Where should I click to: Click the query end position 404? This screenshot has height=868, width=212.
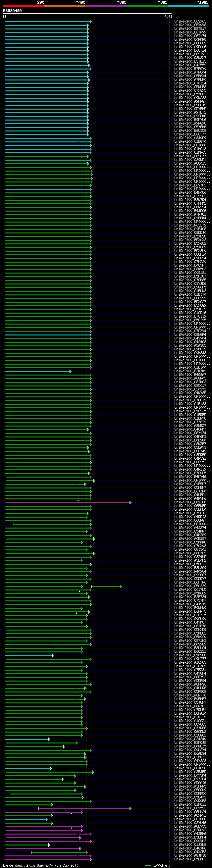coord(167,16)
